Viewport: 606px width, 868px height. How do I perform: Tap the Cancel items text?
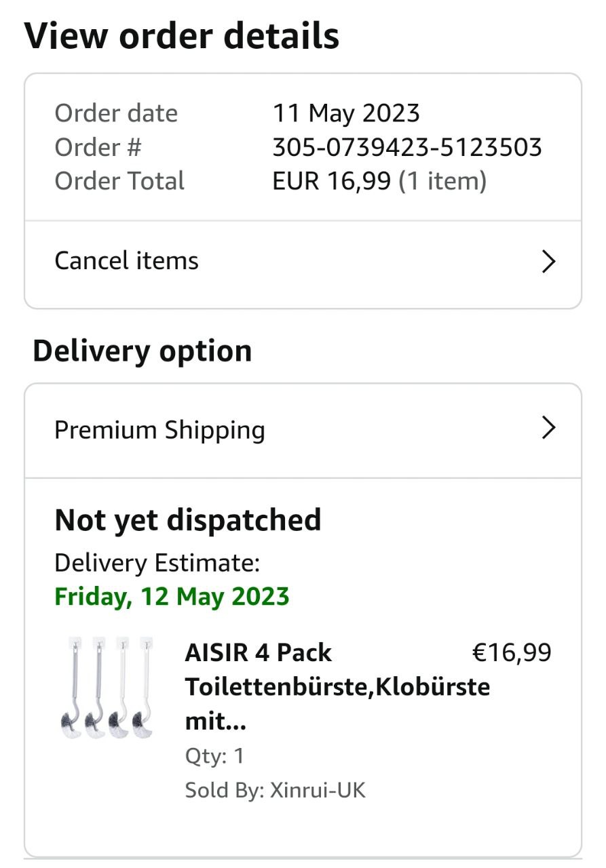[x=126, y=261]
